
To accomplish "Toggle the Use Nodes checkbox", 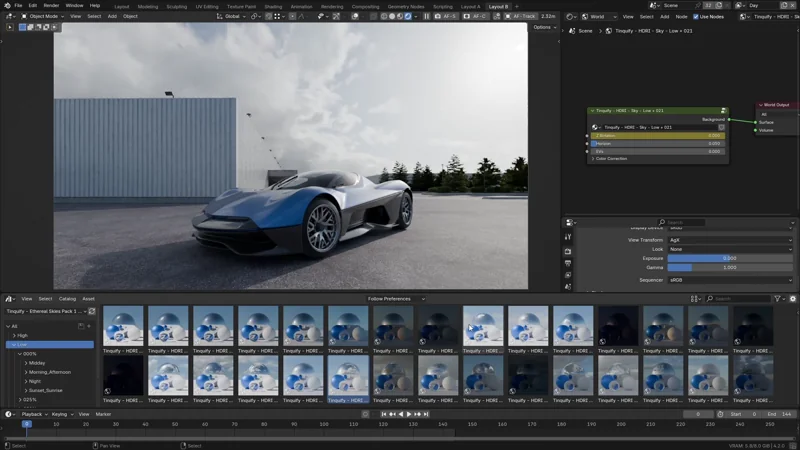I will [x=696, y=17].
